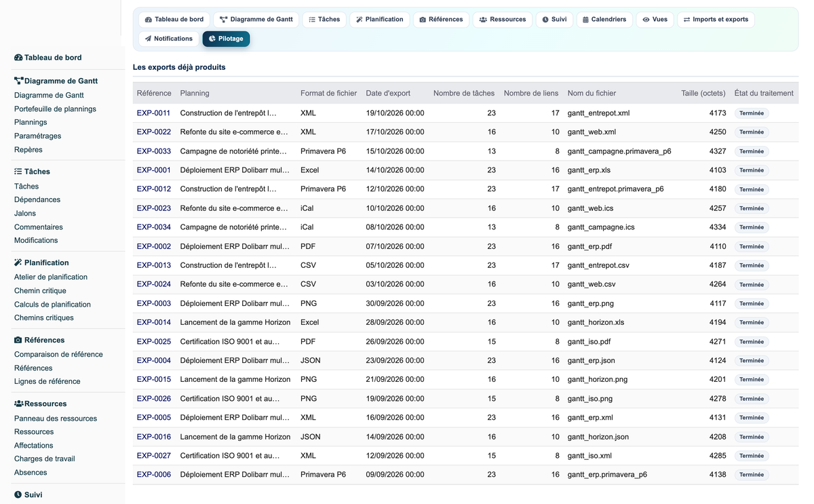Open Commentaires in sidebar

click(x=39, y=227)
